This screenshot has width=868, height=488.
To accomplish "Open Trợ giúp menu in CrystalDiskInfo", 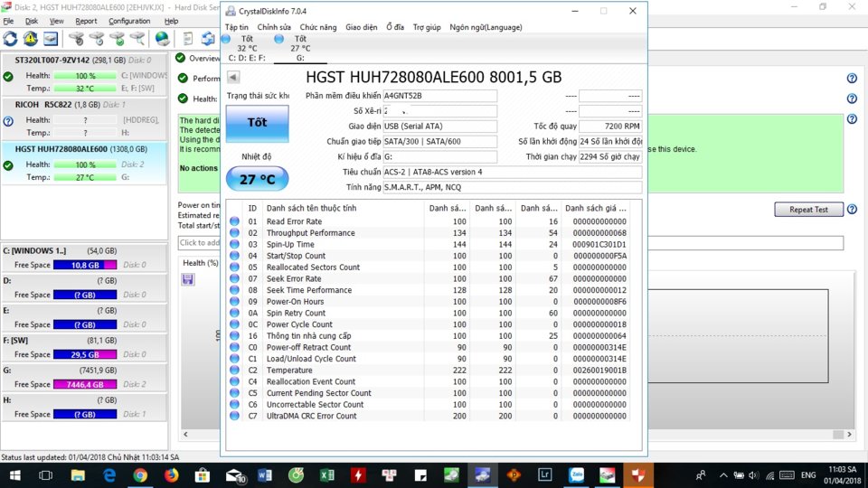I will (427, 27).
